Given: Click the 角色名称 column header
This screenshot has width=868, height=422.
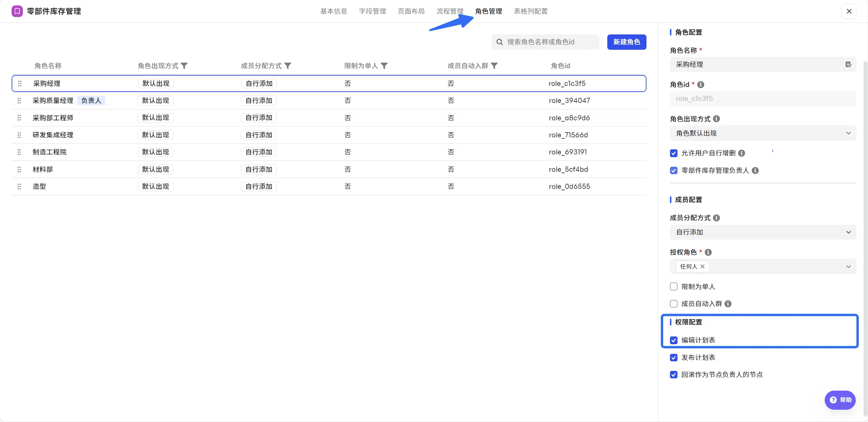Looking at the screenshot, I should (48, 66).
